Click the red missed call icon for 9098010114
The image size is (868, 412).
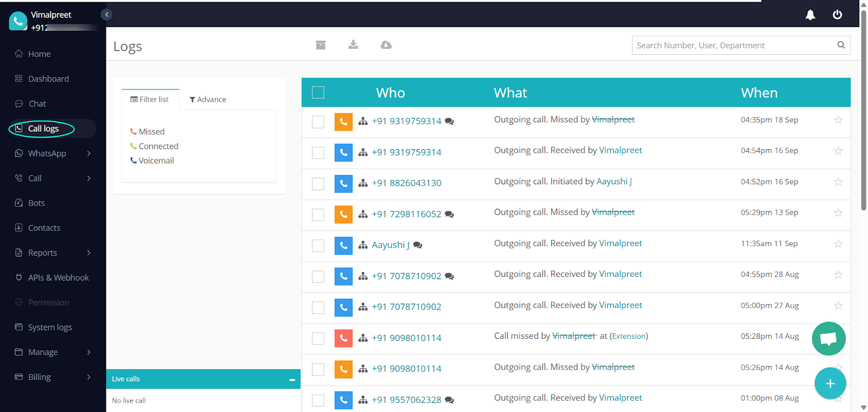(x=343, y=338)
